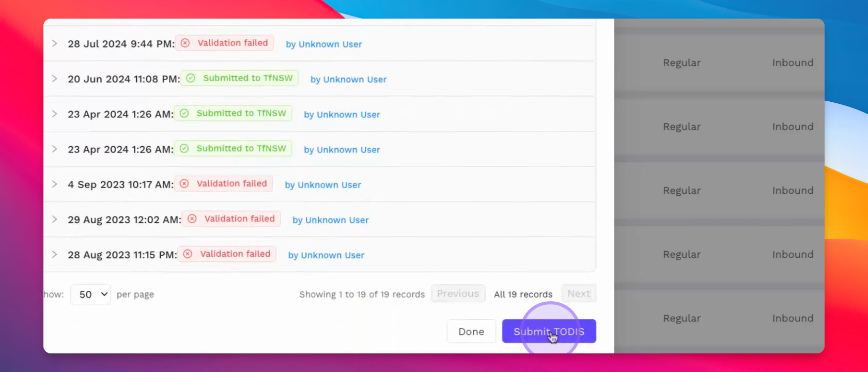Open "by Unknown User" on the 29 Aug 2023 row
The image size is (868, 372).
pyautogui.click(x=331, y=220)
